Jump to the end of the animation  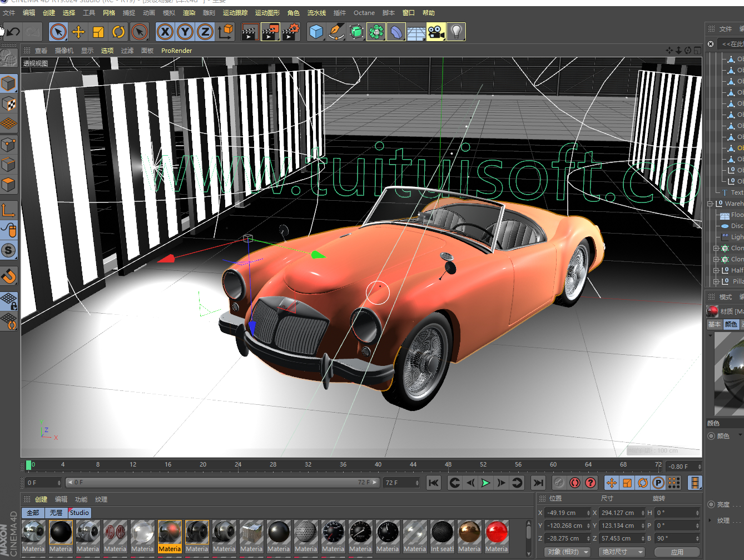[538, 483]
